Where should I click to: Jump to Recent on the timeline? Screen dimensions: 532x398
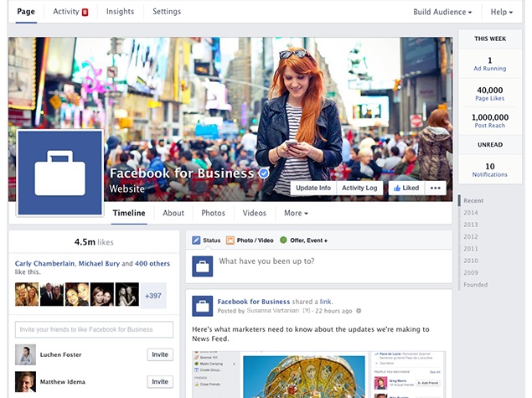473,200
